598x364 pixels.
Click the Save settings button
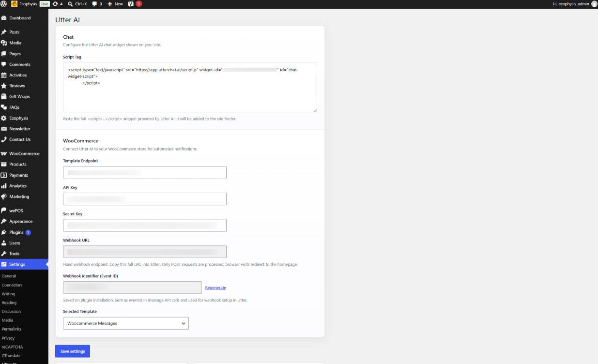point(73,351)
